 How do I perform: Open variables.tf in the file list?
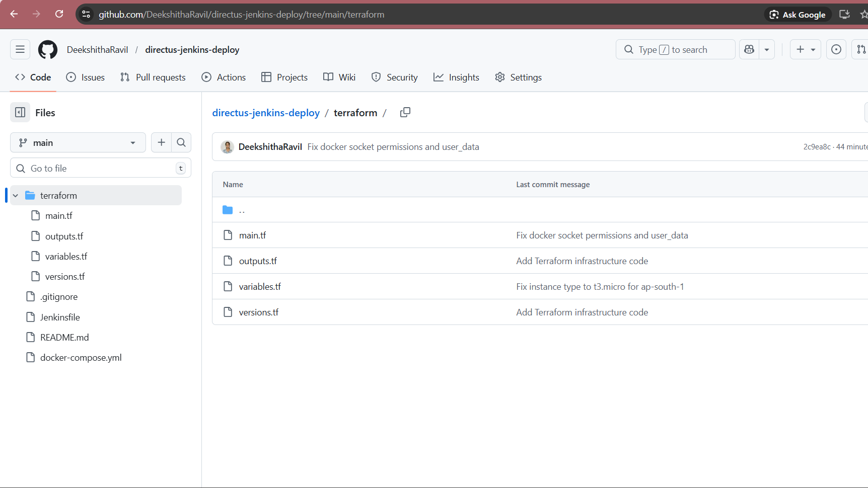(x=260, y=287)
